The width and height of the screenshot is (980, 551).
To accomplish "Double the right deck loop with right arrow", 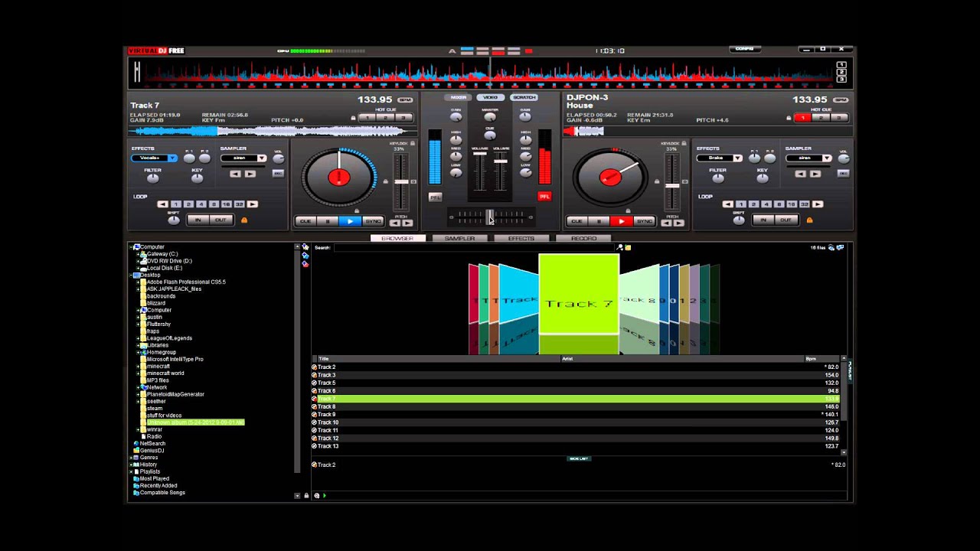I will point(818,204).
